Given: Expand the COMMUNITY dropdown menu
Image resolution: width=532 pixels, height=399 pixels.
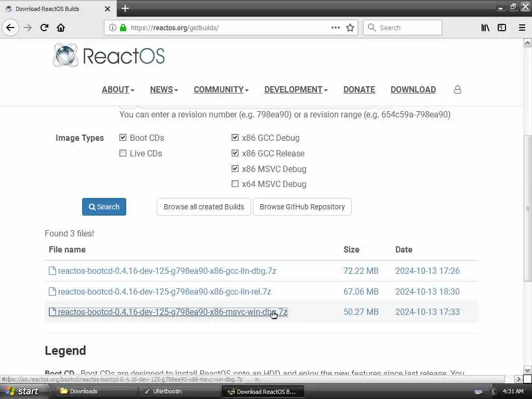Looking at the screenshot, I should [x=221, y=89].
